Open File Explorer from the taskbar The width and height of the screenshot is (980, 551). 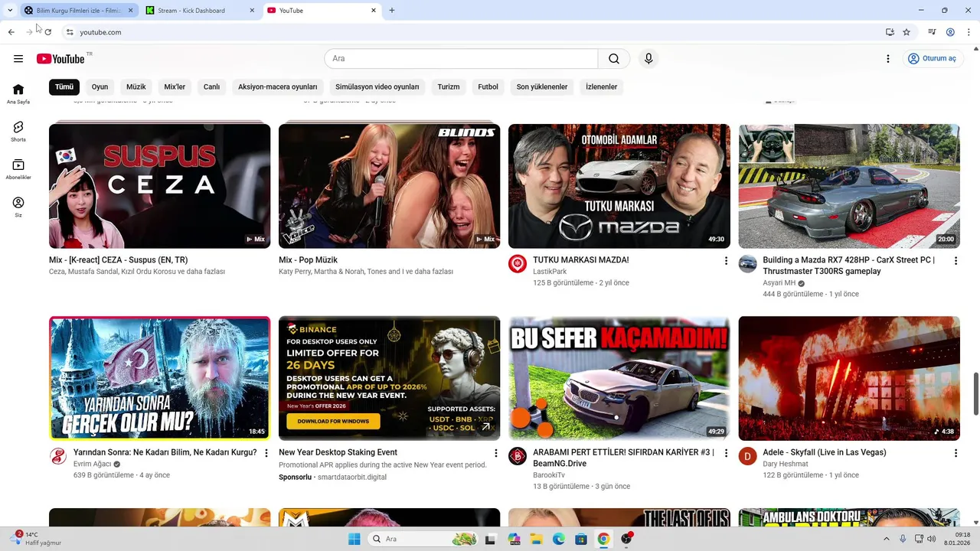pos(537,539)
